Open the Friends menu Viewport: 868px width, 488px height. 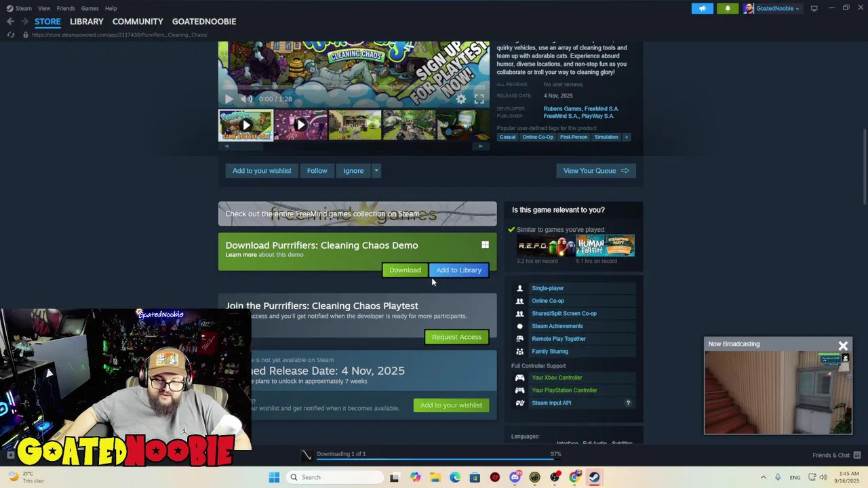(x=66, y=8)
